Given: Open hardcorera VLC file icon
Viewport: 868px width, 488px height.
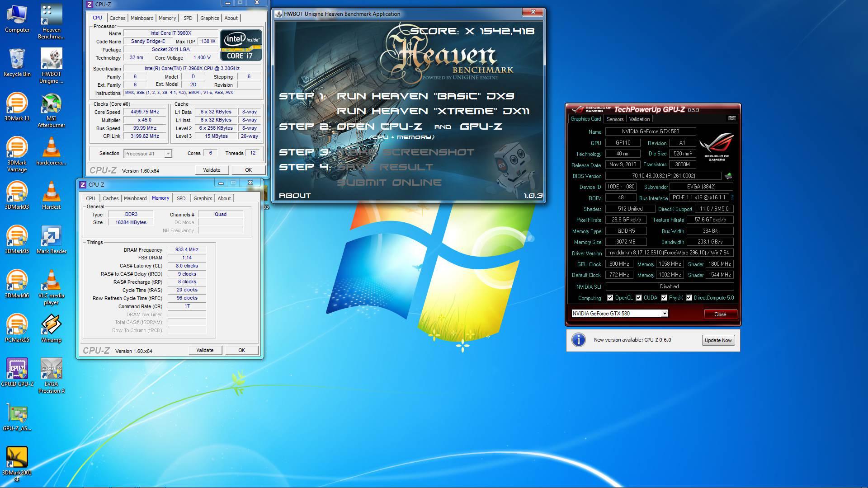Looking at the screenshot, I should click(x=51, y=151).
